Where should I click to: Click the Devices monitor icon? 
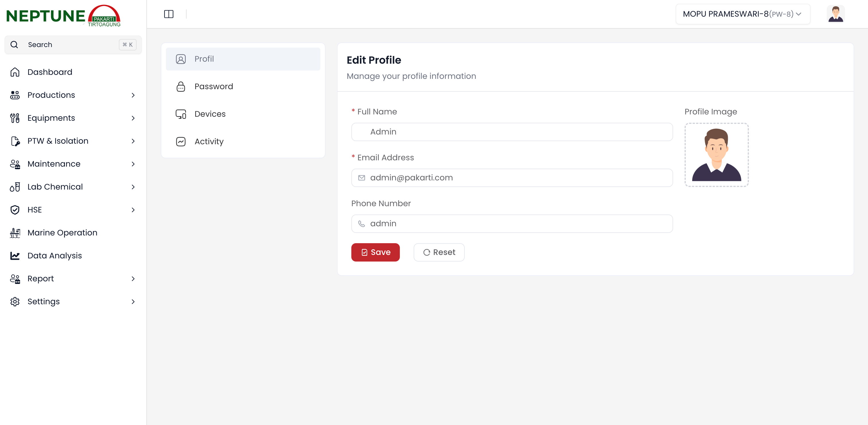(x=181, y=114)
